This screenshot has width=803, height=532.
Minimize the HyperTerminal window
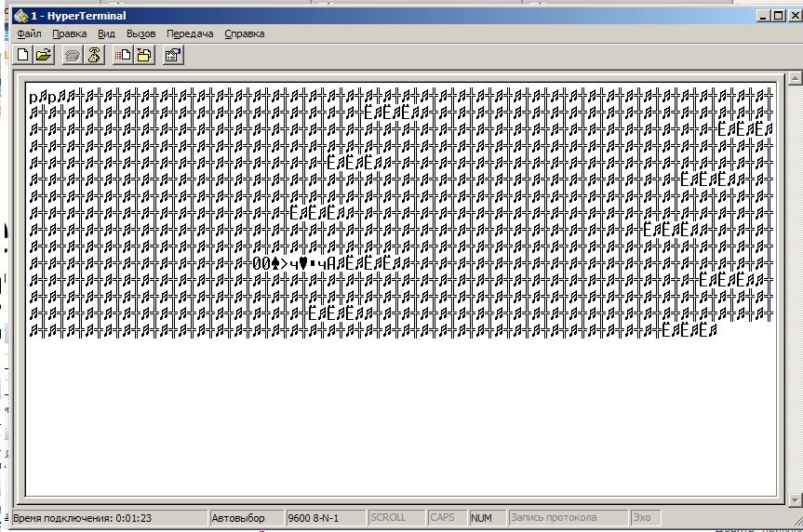(763, 16)
